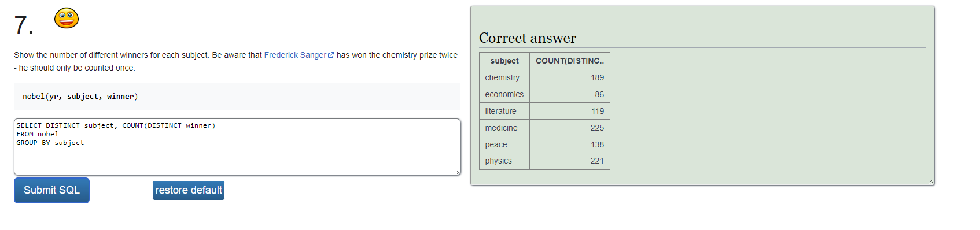
Task: Click the value 225 in the medicine row
Action: 597,128
